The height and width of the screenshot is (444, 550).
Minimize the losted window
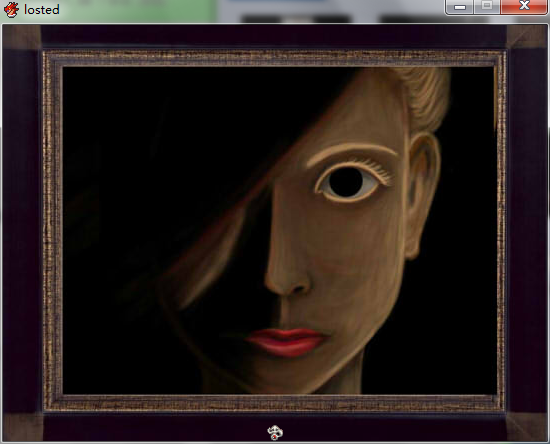click(460, 7)
